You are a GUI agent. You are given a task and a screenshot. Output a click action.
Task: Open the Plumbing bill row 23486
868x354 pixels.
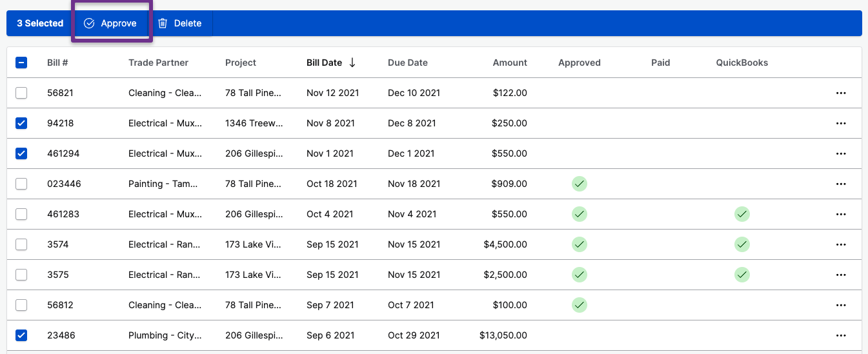point(434,335)
